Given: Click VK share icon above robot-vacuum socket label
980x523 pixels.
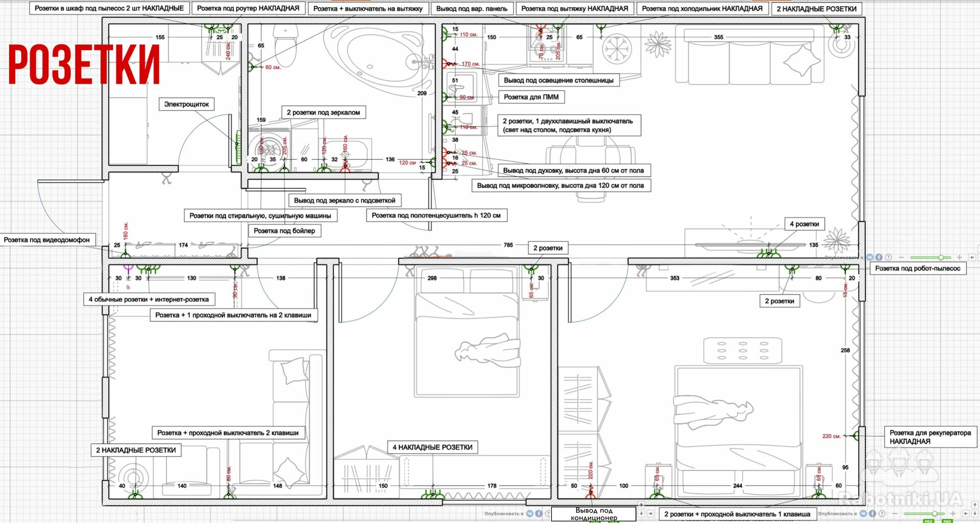Looking at the screenshot, I should [x=870, y=258].
